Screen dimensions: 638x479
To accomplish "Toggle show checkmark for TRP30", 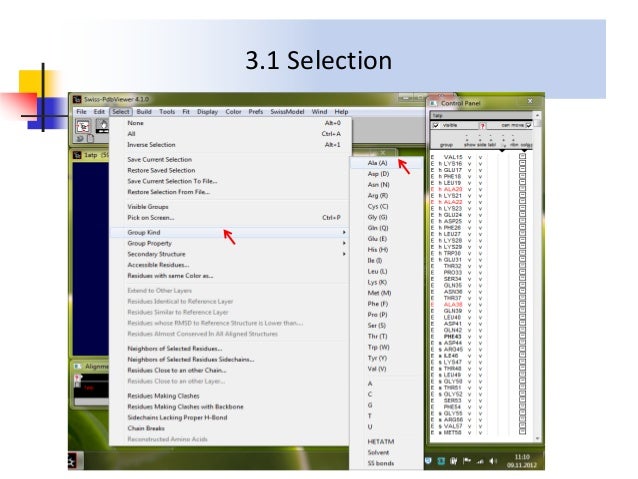I will tap(469, 254).
